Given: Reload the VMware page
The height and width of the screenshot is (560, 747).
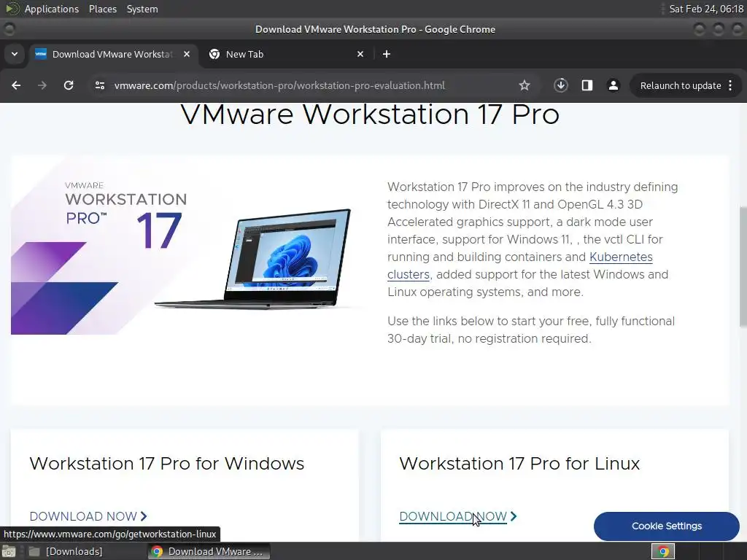Looking at the screenshot, I should 69,85.
